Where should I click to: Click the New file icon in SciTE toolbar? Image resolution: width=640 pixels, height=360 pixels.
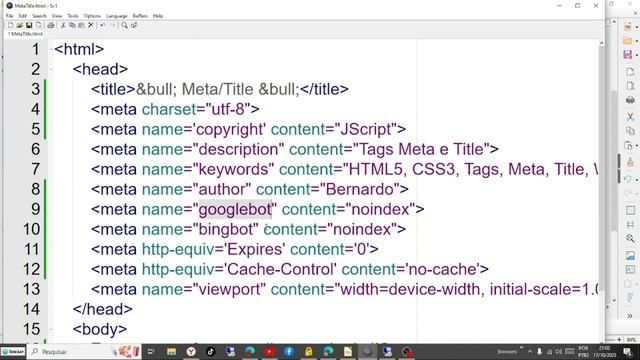coord(10,25)
